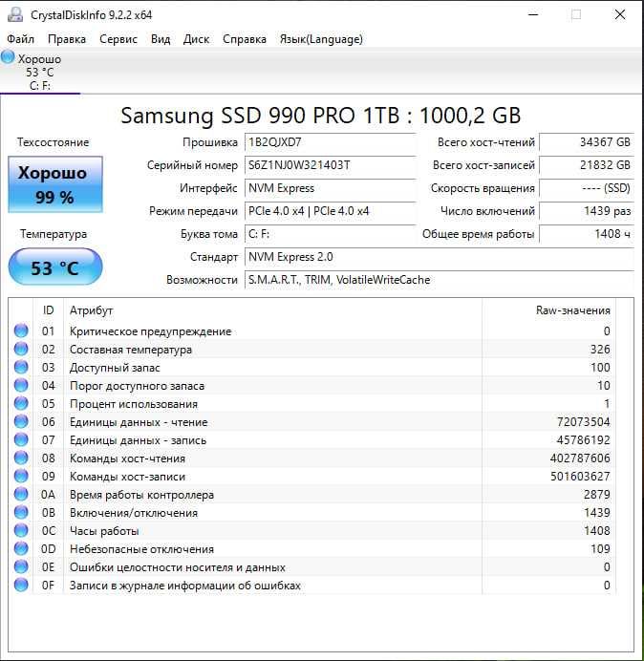Screen dimensions: 644x661
Task: Click power on hours value 1408 ч
Action: tap(587, 234)
